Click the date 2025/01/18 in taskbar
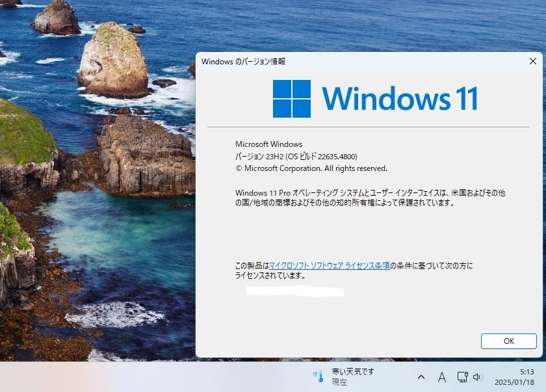The width and height of the screenshot is (546, 392). [x=514, y=382]
